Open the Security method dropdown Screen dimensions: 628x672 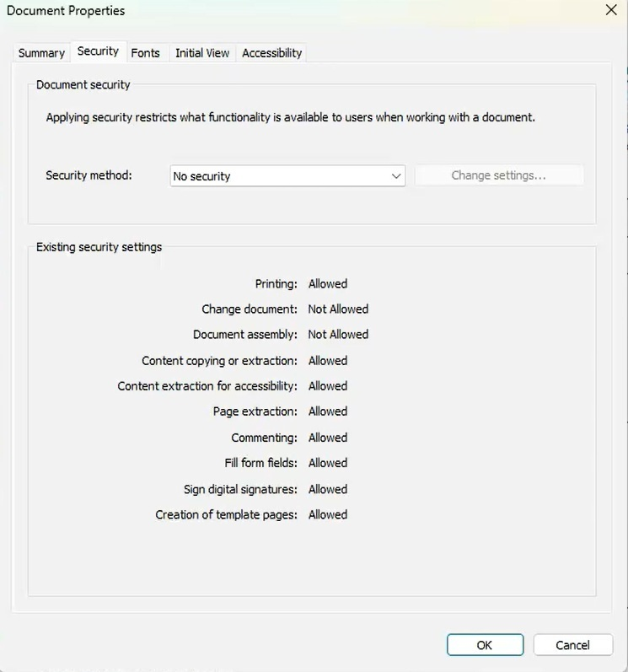point(287,175)
